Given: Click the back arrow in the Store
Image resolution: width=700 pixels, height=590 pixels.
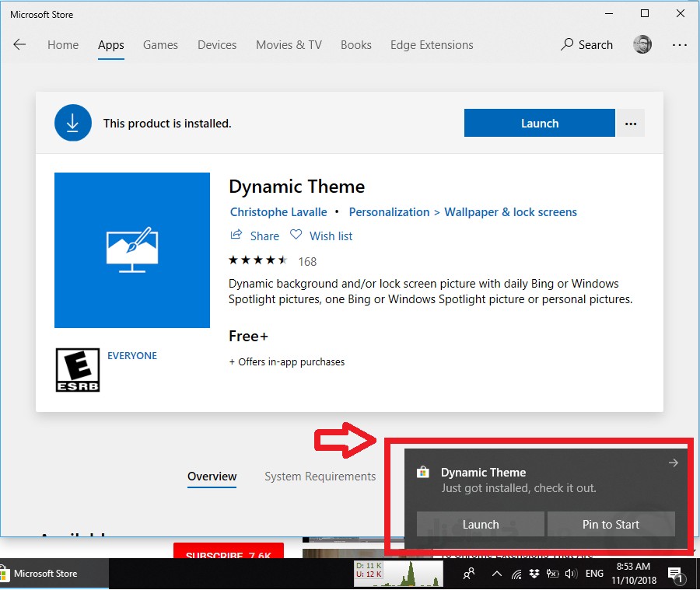Looking at the screenshot, I should [x=19, y=45].
